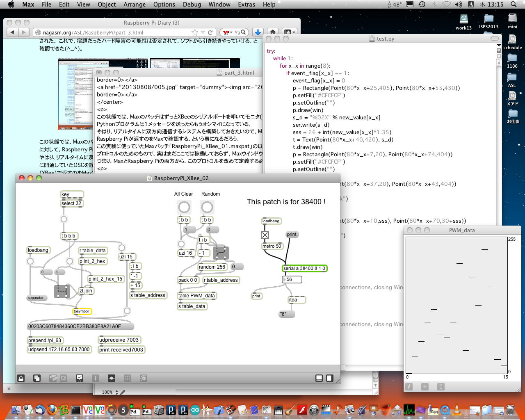Screen dimensions: 525x420
Task: Open the Extras menu in menu bar
Action: tap(246, 5)
